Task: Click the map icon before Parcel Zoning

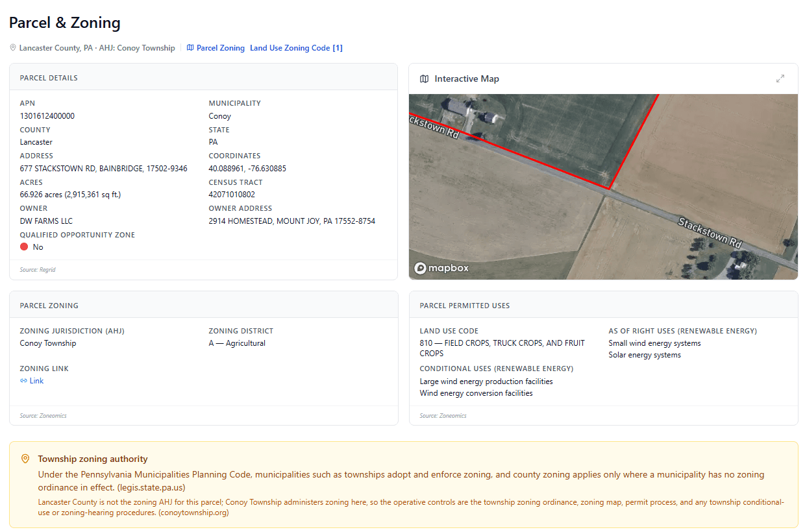Action: click(190, 48)
